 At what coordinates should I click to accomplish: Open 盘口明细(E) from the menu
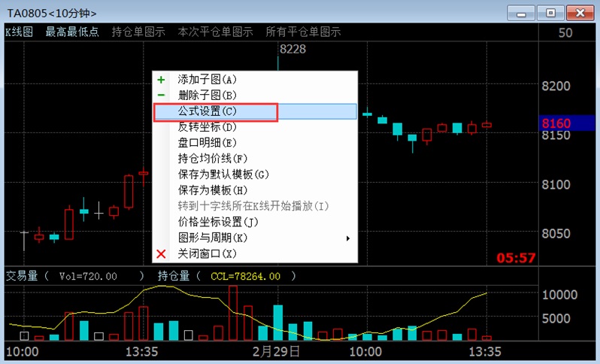255,143
